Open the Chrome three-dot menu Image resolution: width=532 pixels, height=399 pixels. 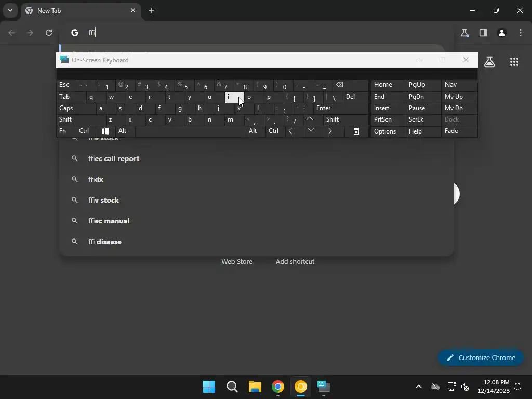[x=521, y=33]
